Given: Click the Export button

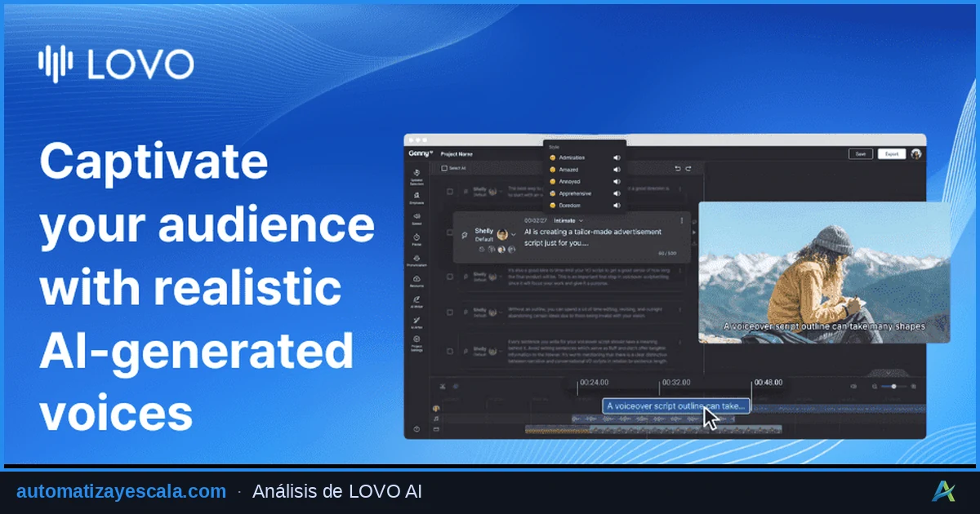Looking at the screenshot, I should (x=892, y=153).
